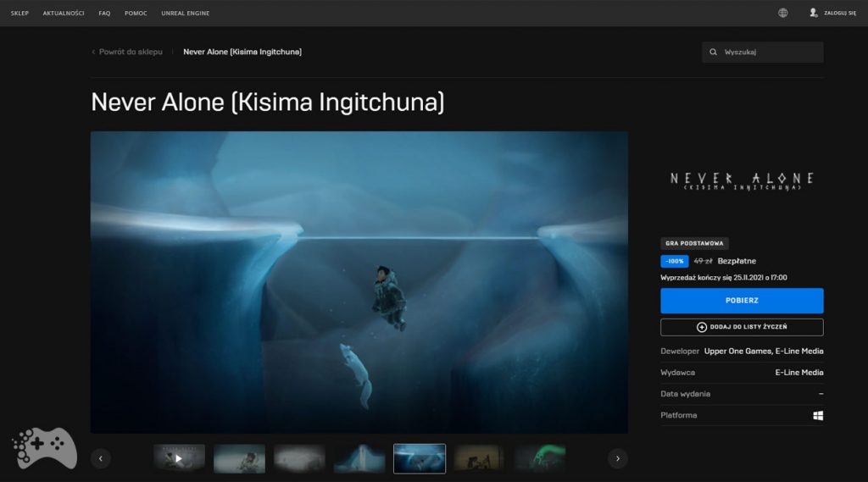The height and width of the screenshot is (482, 868).
Task: Open the UNREAL ENGINE menu item
Action: [186, 14]
